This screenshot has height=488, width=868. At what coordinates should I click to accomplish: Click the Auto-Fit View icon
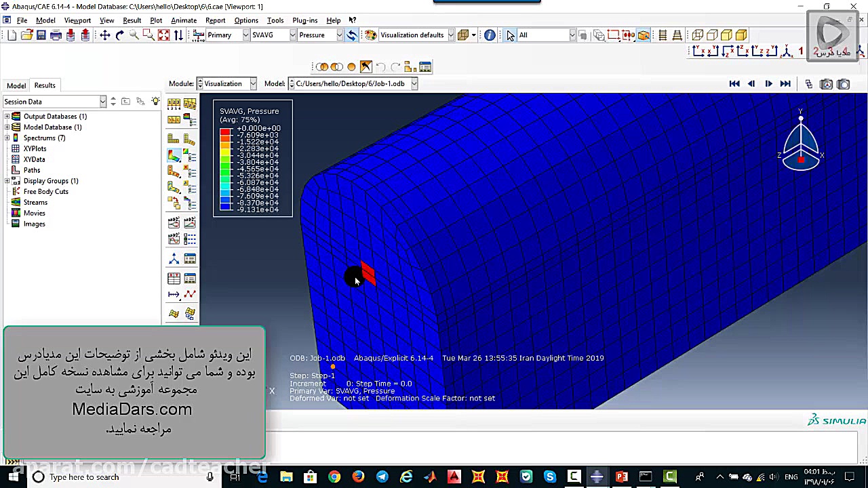click(163, 35)
